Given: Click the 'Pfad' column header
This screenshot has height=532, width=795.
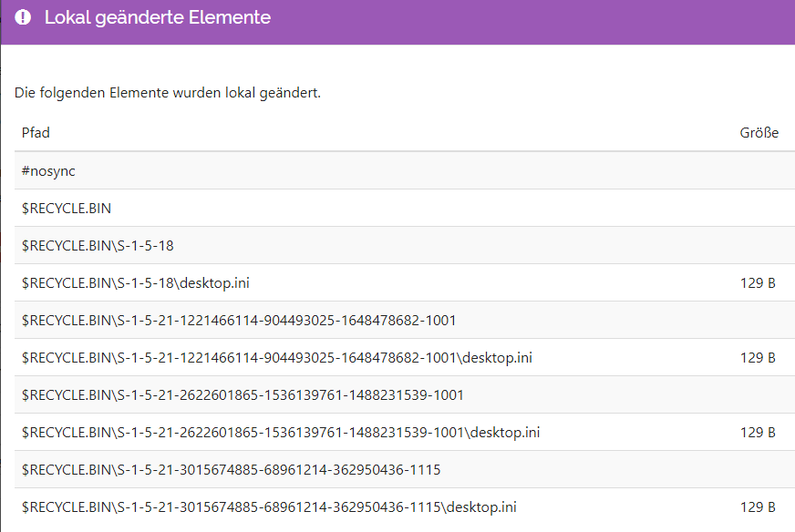Looking at the screenshot, I should 36,133.
